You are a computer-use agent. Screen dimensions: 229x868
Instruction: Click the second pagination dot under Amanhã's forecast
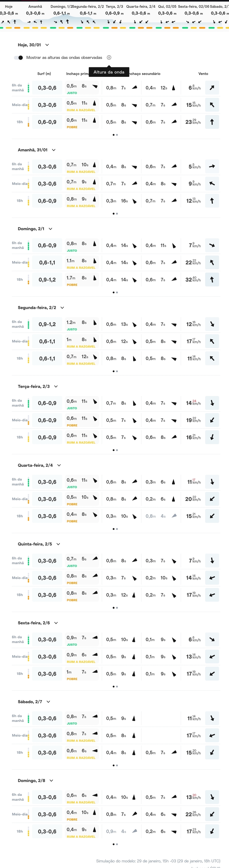pyautogui.click(x=117, y=214)
